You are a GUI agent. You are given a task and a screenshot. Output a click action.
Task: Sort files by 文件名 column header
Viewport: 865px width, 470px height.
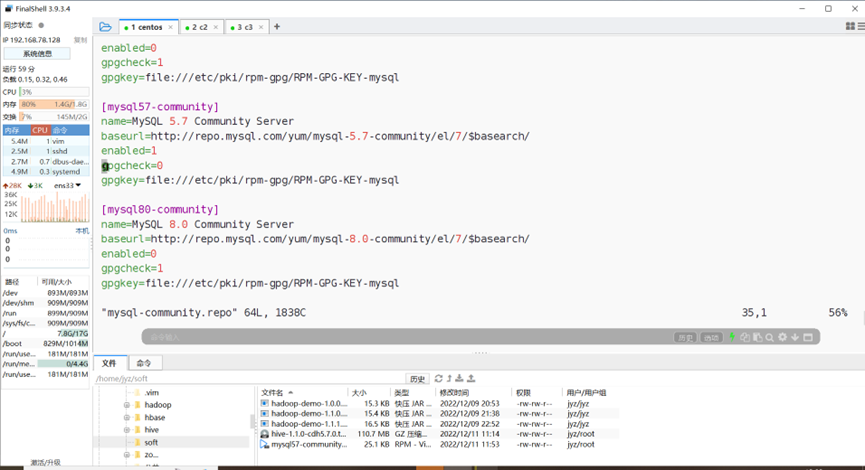click(303, 392)
